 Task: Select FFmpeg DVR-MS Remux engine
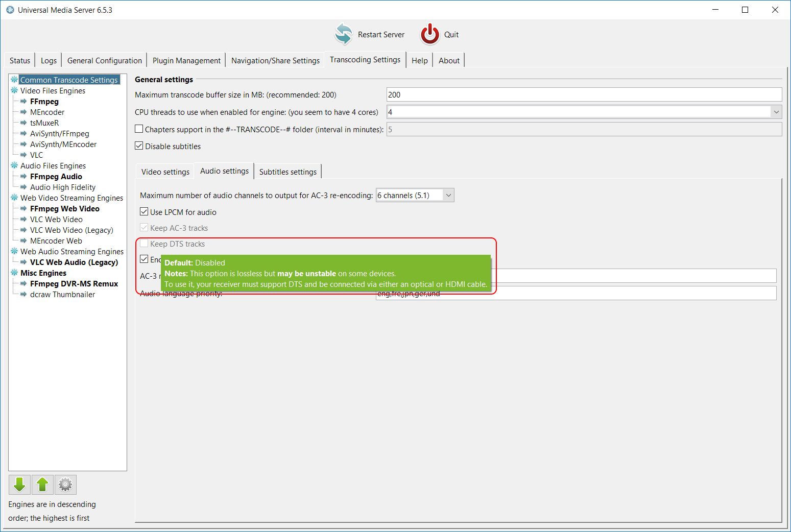pos(74,283)
